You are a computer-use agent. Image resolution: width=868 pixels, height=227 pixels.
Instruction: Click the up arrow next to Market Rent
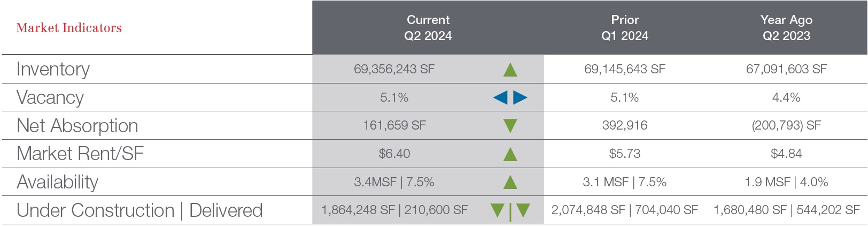point(510,154)
